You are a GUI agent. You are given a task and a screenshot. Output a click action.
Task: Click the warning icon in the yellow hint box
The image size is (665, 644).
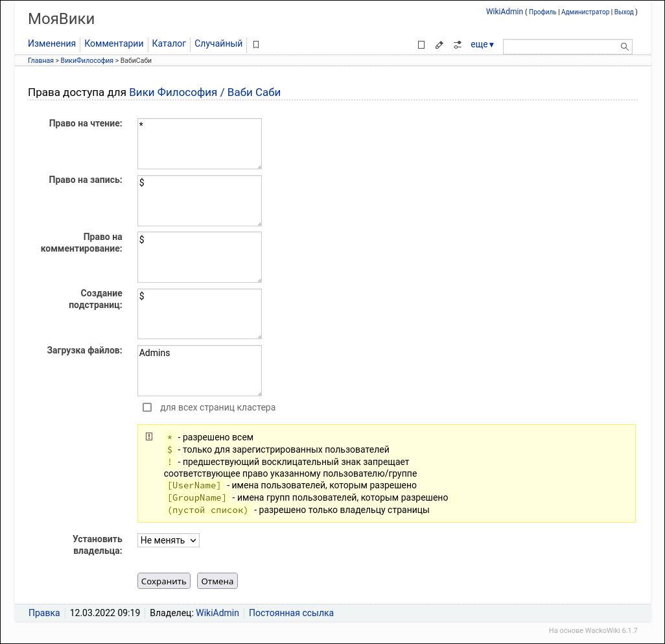tap(149, 436)
